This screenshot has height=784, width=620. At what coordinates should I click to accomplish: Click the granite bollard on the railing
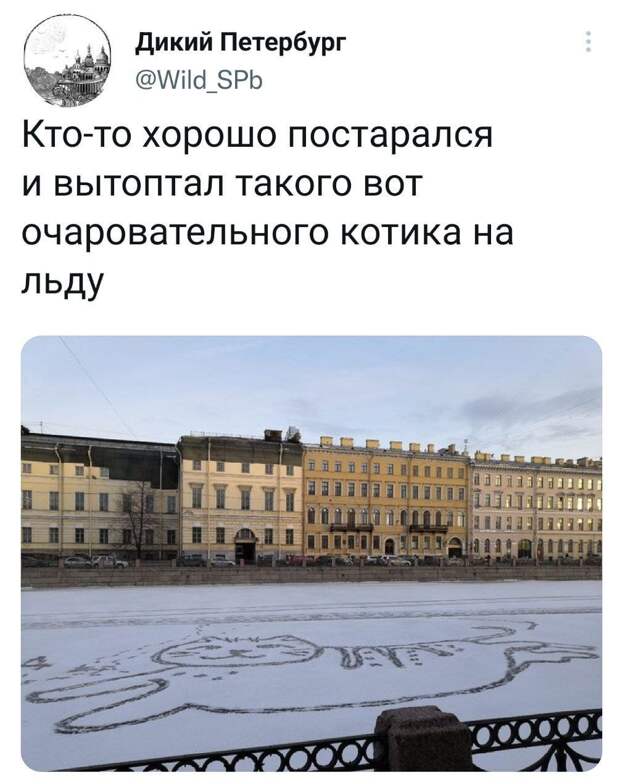point(422,739)
